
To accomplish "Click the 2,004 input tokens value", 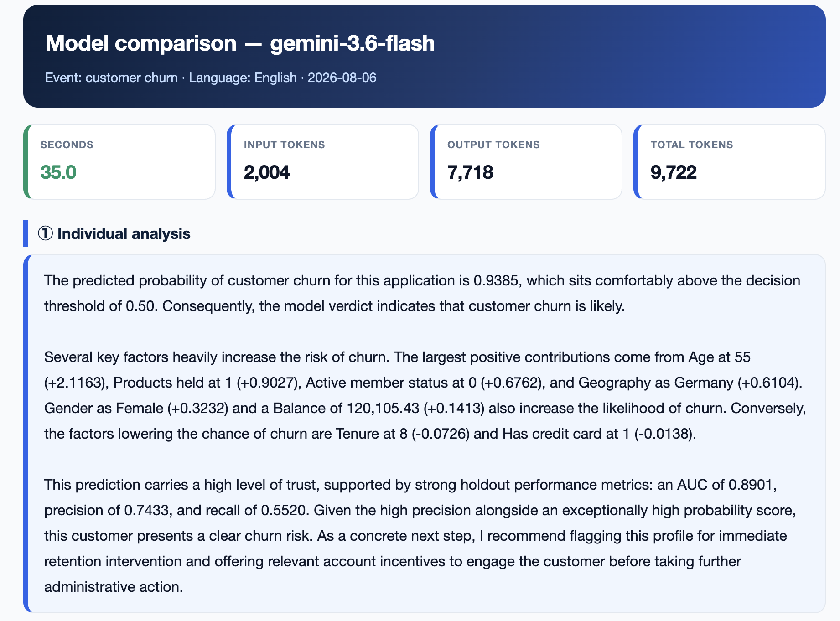I will tap(267, 172).
